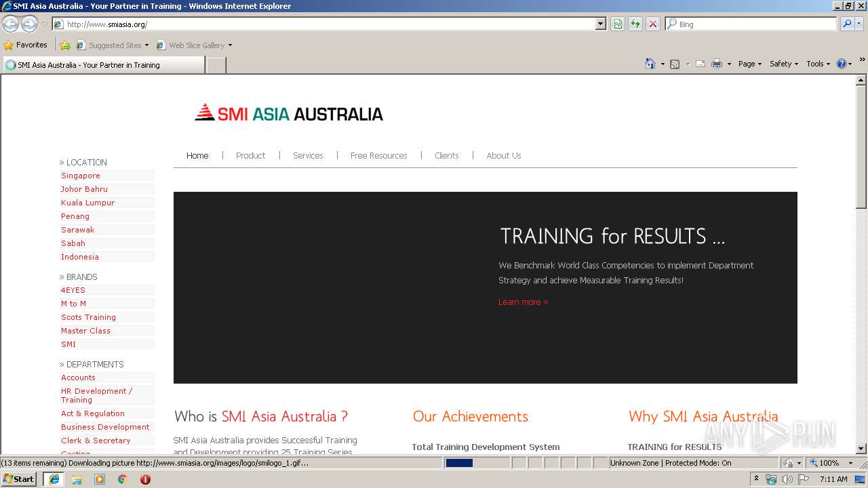The image size is (868, 488).
Task: Open the Sabah location link
Action: (73, 243)
